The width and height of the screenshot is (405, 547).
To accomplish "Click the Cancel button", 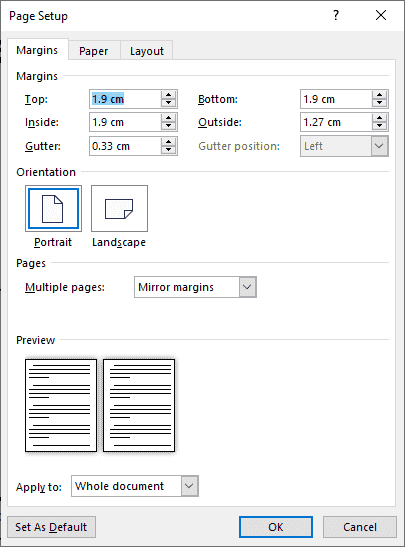I will 360,527.
